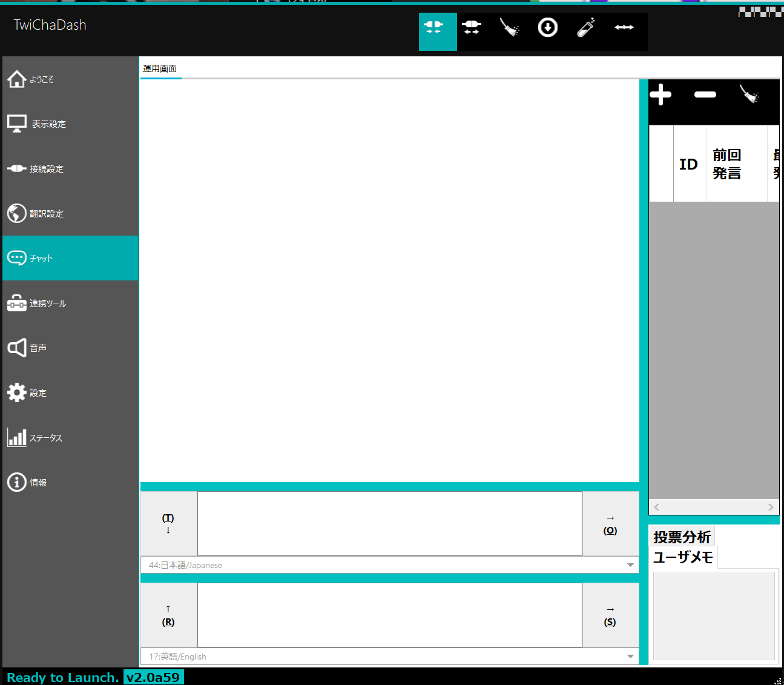This screenshot has width=784, height=685.
Task: Click the (S) arrow send button
Action: pos(610,615)
